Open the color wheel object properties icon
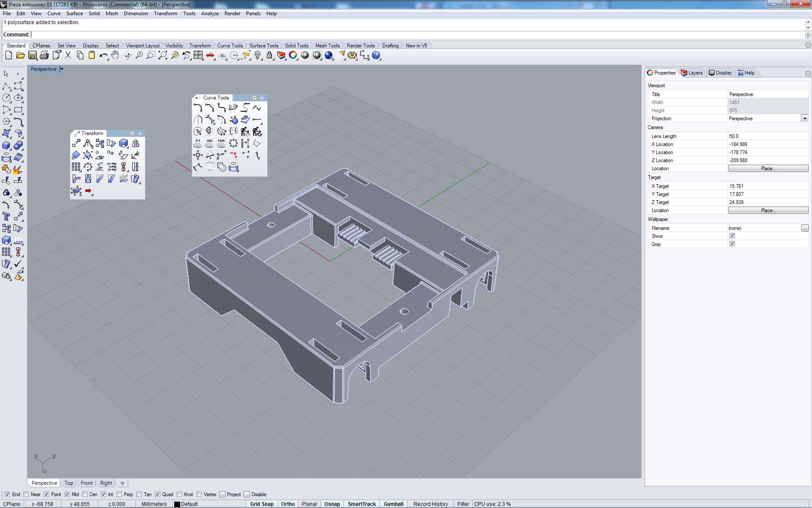 [x=293, y=55]
